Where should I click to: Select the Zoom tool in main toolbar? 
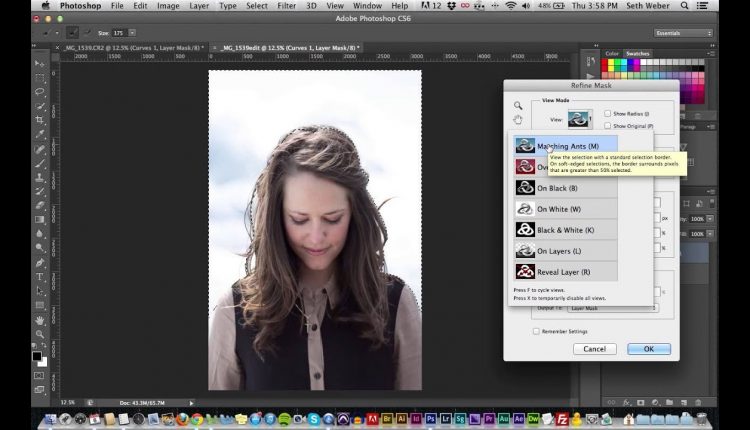pos(39,334)
